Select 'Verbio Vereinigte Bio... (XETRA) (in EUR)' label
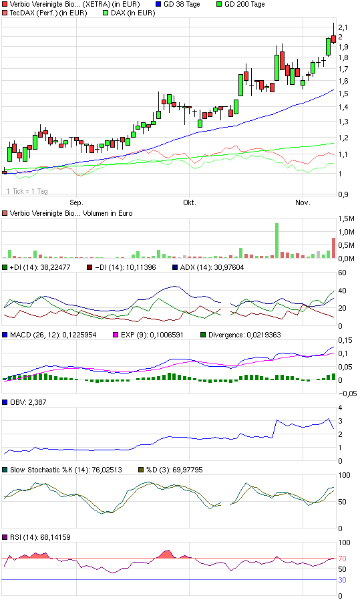 coord(75,5)
